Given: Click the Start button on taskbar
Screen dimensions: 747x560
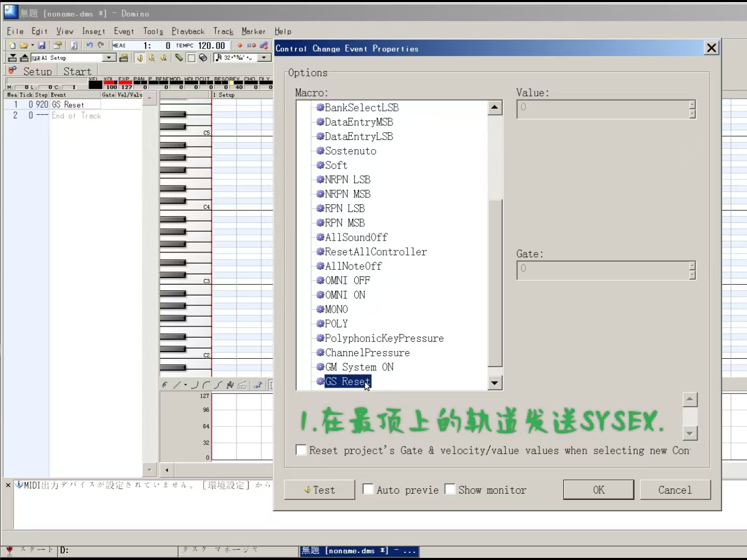Looking at the screenshot, I should (30, 550).
